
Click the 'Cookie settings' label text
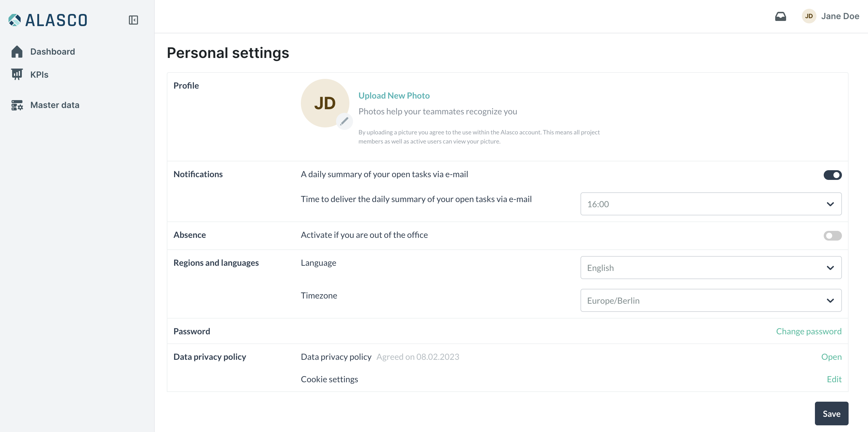[330, 379]
